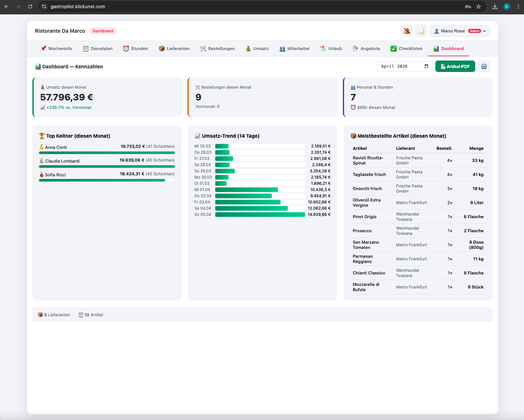Switch to the Dienstplan tab
The image size is (524, 420).
click(x=97, y=49)
